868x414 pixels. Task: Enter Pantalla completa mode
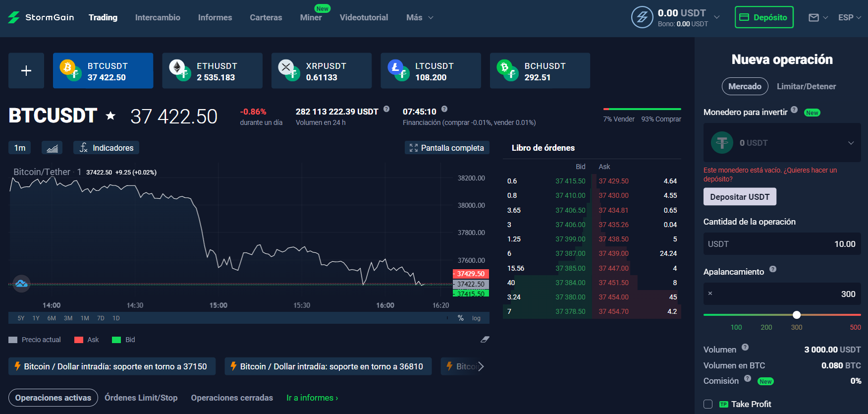click(447, 148)
